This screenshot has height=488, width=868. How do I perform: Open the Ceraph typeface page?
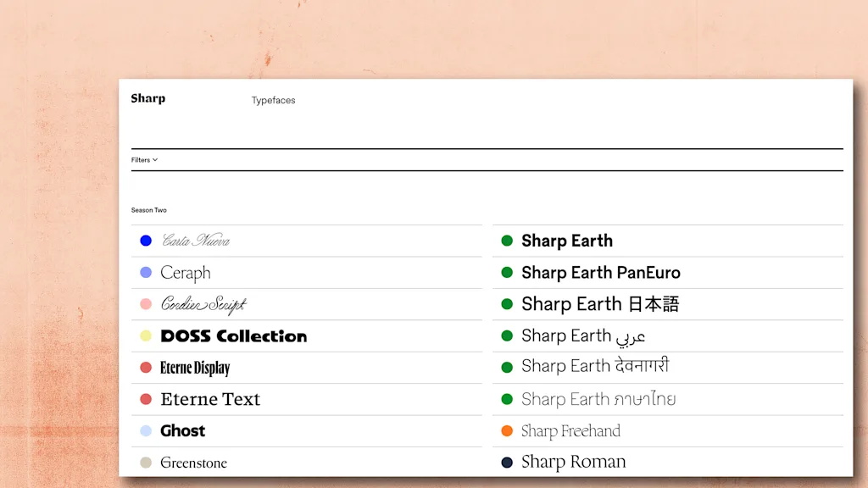pyautogui.click(x=186, y=273)
